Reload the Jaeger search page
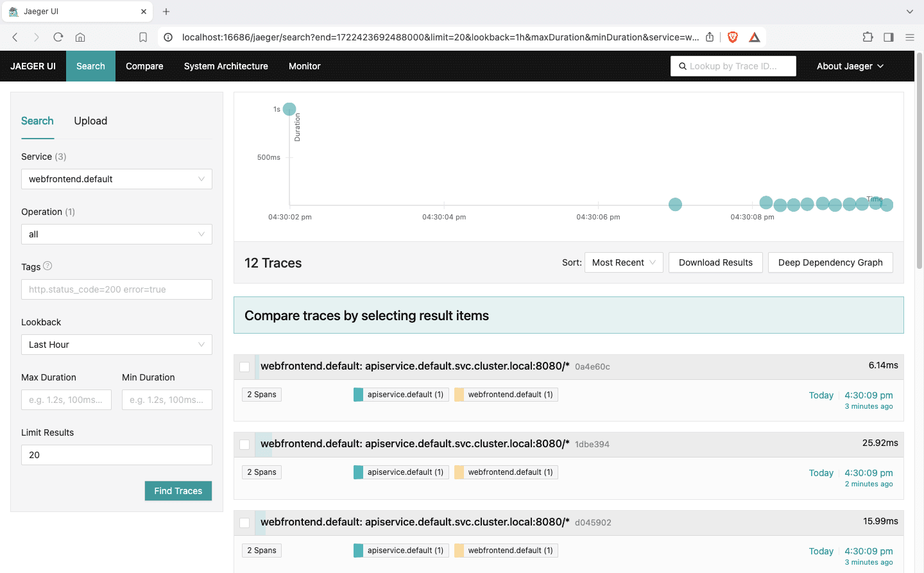924x573 pixels. pos(58,37)
